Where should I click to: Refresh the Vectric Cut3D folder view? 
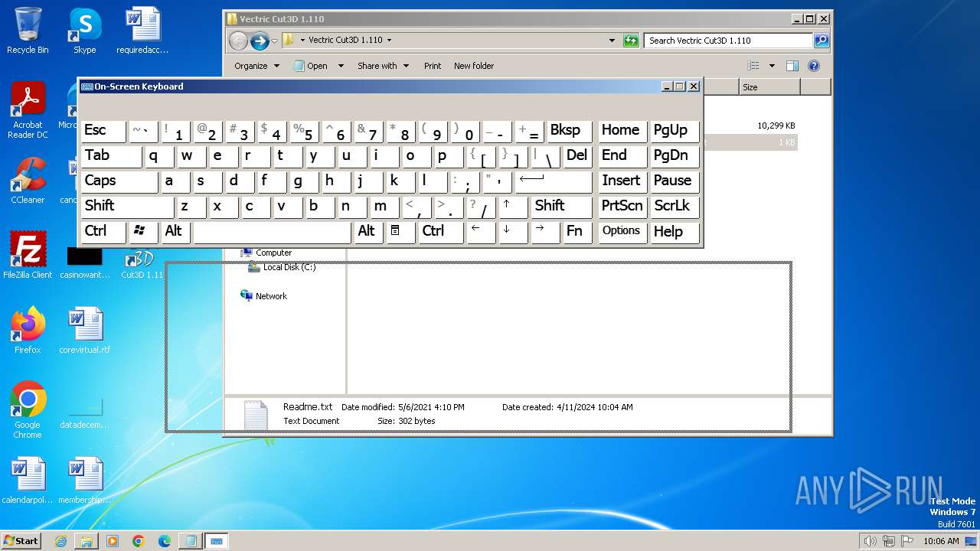631,41
